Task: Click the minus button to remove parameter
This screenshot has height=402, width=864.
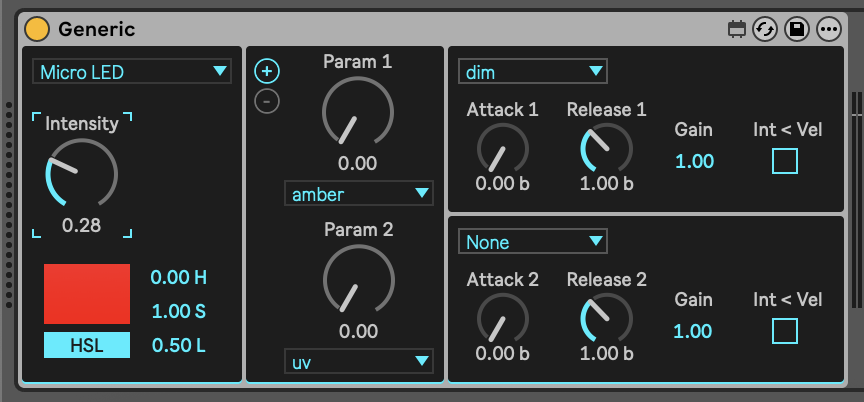Action: point(267,100)
